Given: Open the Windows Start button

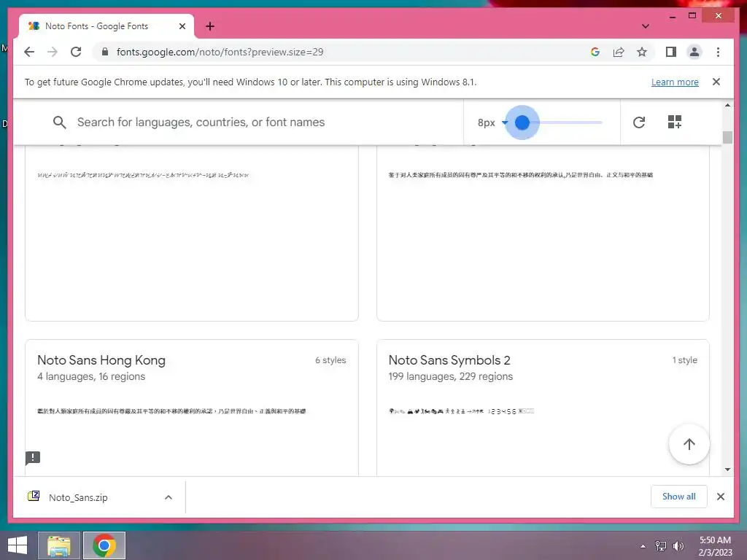Looking at the screenshot, I should coord(18,545).
